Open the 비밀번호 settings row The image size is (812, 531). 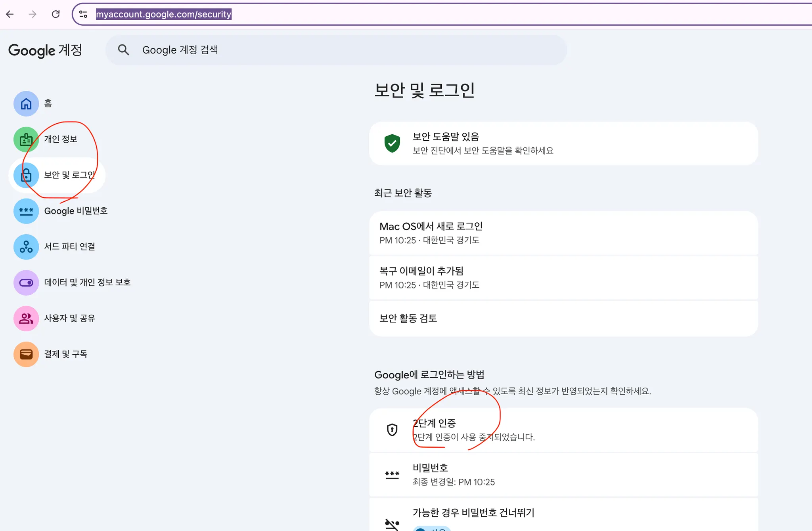(x=563, y=475)
